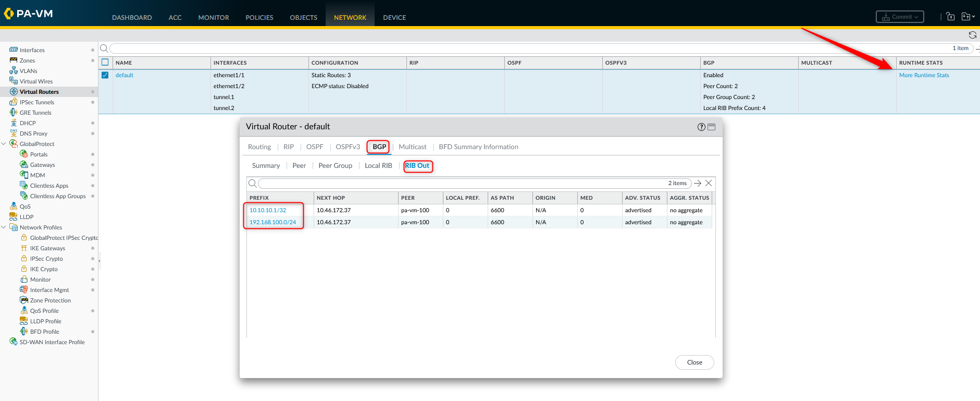Clear the RIB Out filter with X icon
The width and height of the screenshot is (980, 401).
coord(709,184)
